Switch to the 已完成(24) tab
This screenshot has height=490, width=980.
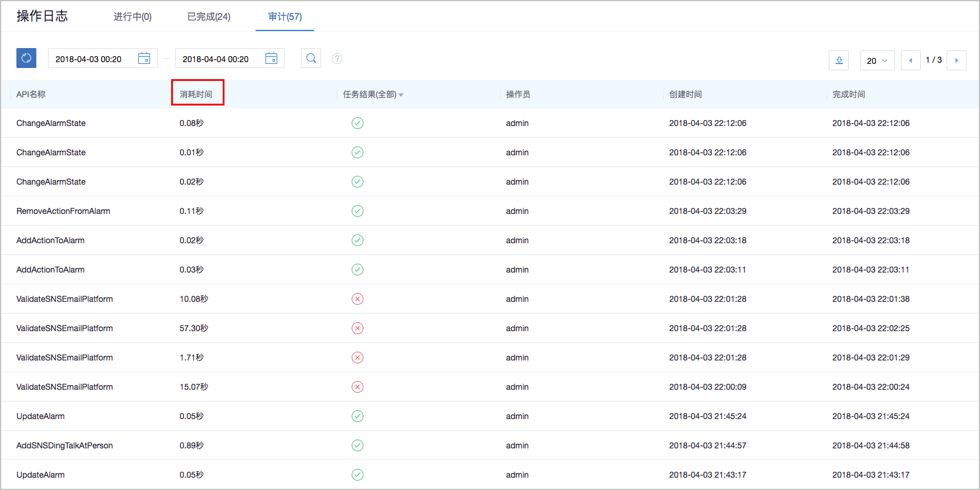coord(209,16)
